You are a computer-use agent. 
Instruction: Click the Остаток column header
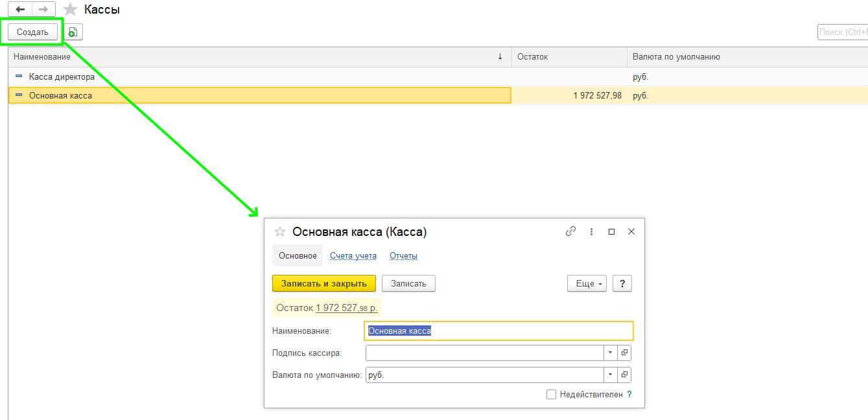click(x=569, y=57)
